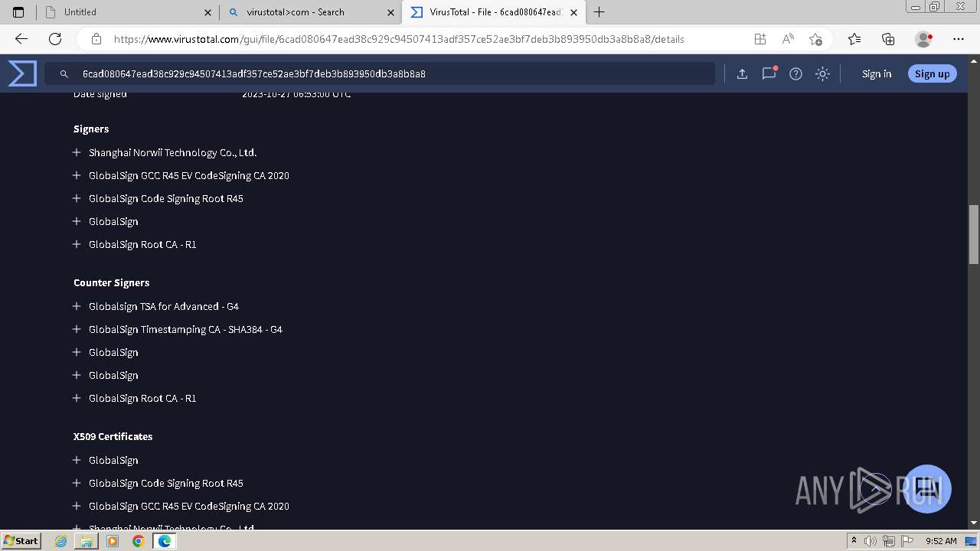
Task: Expand first GlobalSign counter signer
Action: click(77, 352)
